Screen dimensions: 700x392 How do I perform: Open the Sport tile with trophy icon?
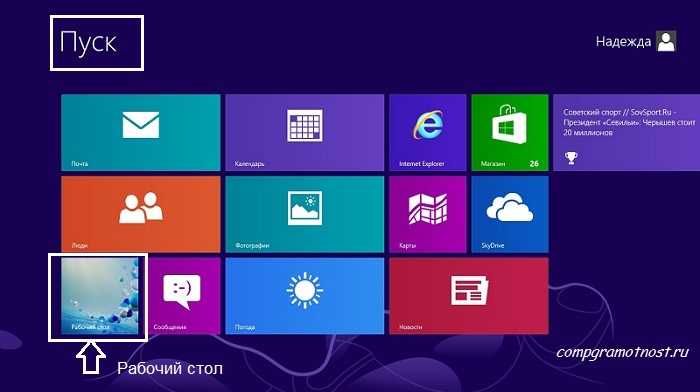click(x=626, y=132)
